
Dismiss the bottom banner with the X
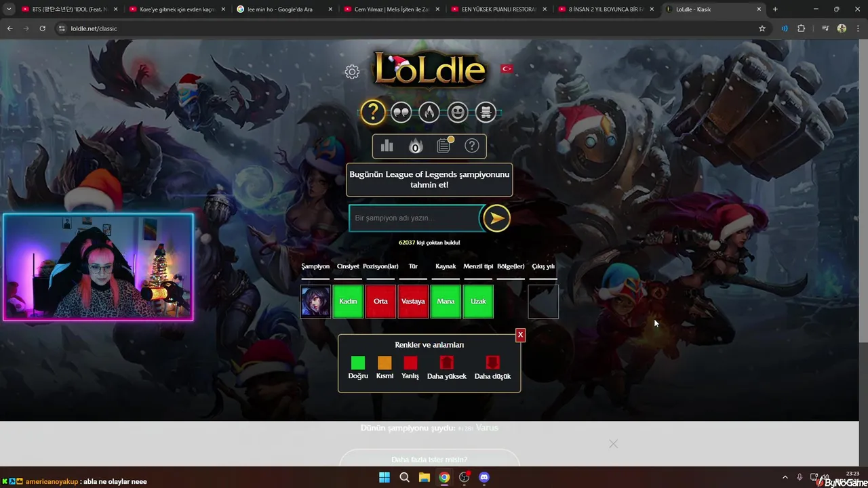(613, 443)
